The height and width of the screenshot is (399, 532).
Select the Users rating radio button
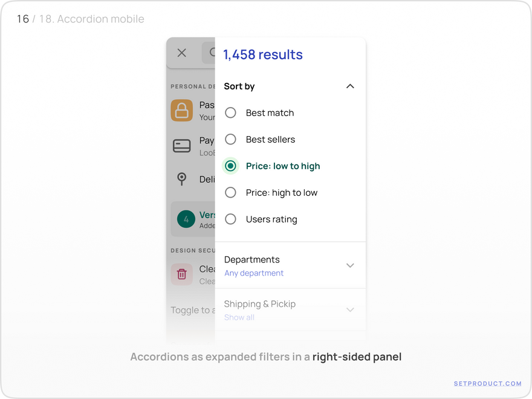[230, 219]
